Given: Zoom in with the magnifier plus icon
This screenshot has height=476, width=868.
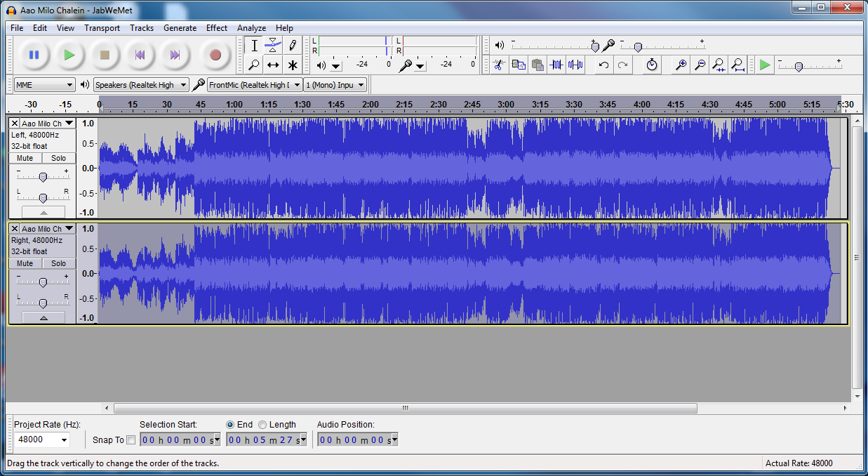Looking at the screenshot, I should pos(681,65).
